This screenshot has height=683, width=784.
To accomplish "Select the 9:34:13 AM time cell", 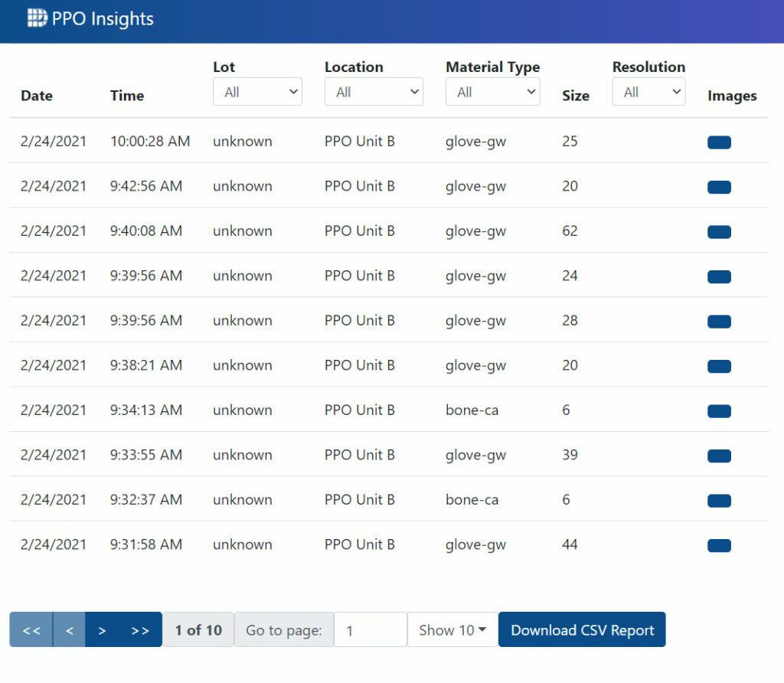I will [146, 410].
